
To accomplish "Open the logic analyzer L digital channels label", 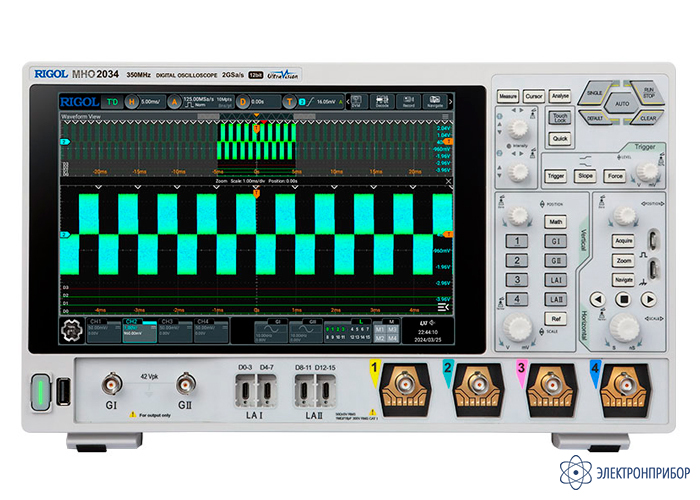I will tap(348, 332).
